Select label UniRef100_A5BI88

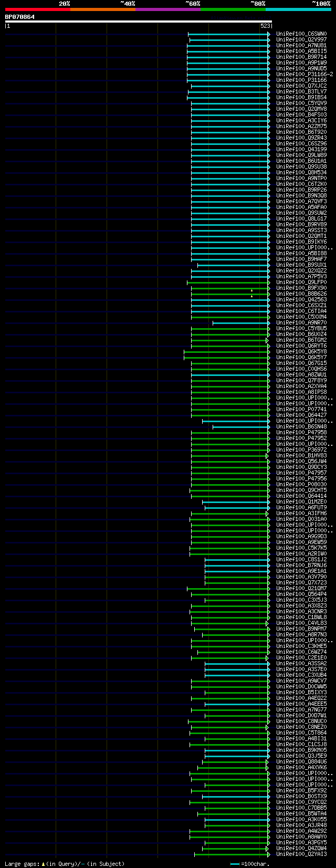(301, 254)
